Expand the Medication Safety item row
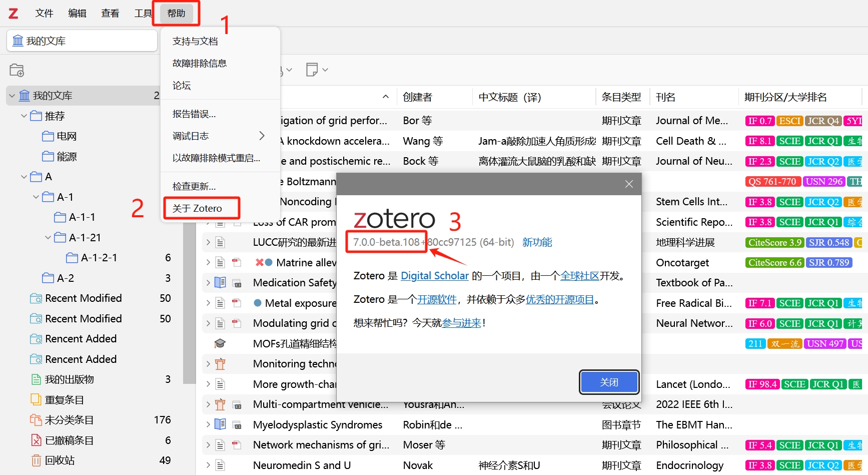The height and width of the screenshot is (475, 868). [208, 282]
